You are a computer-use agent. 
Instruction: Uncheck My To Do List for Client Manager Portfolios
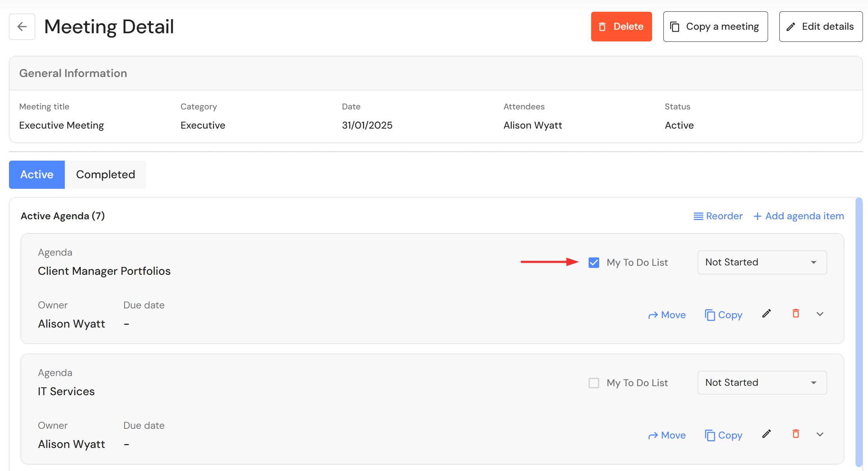tap(594, 263)
